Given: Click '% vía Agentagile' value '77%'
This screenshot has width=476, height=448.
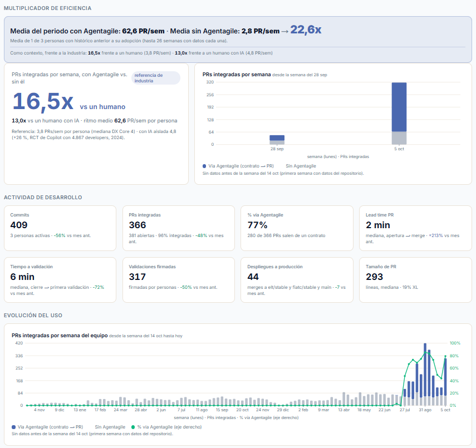Looking at the screenshot, I should coord(257,225).
